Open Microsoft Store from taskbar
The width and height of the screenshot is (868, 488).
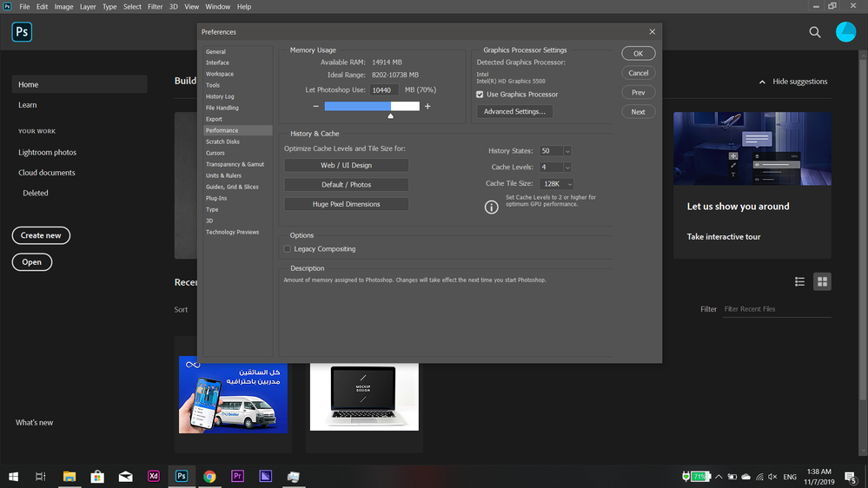pos(97,477)
